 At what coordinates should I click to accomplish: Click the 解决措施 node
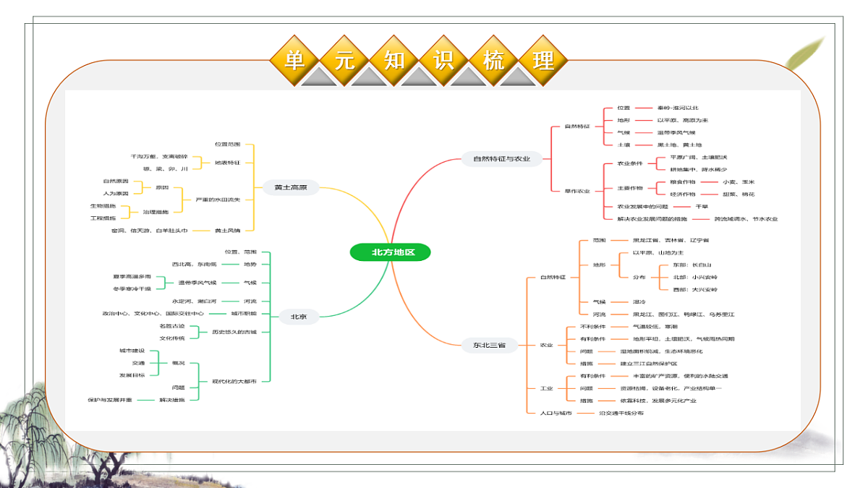[x=172, y=399]
